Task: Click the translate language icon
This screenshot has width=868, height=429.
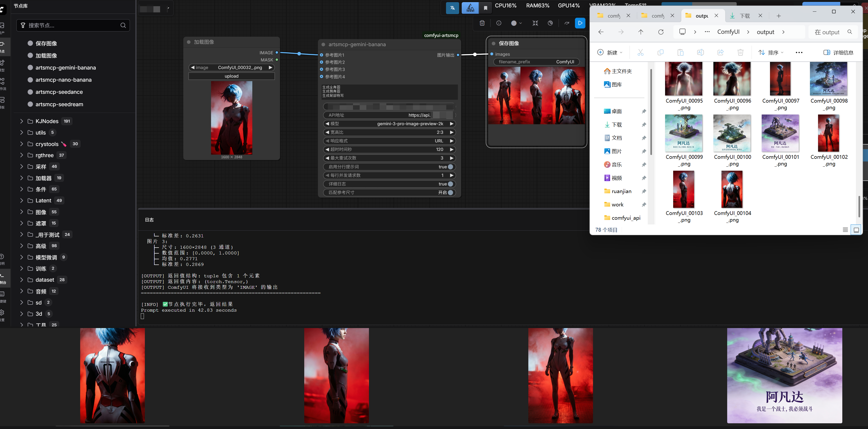Action: [x=452, y=8]
